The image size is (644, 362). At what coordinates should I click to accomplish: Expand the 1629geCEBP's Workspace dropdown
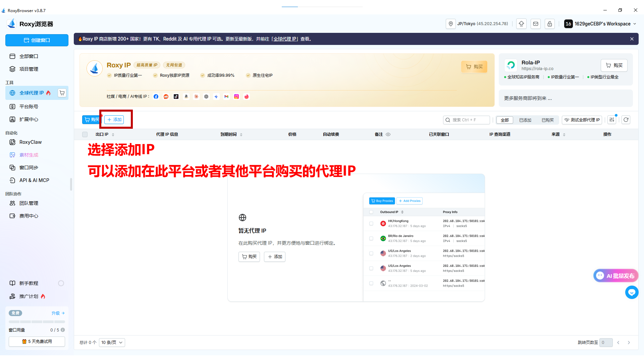point(600,24)
